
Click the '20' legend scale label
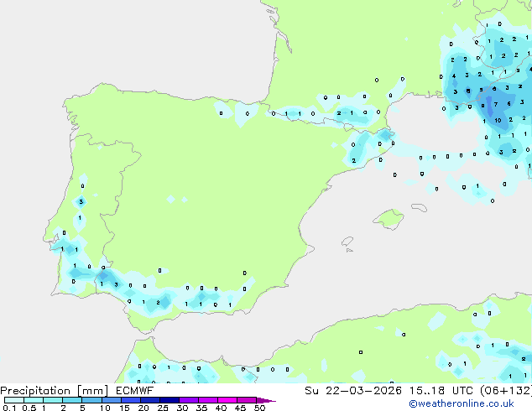pos(143,408)
